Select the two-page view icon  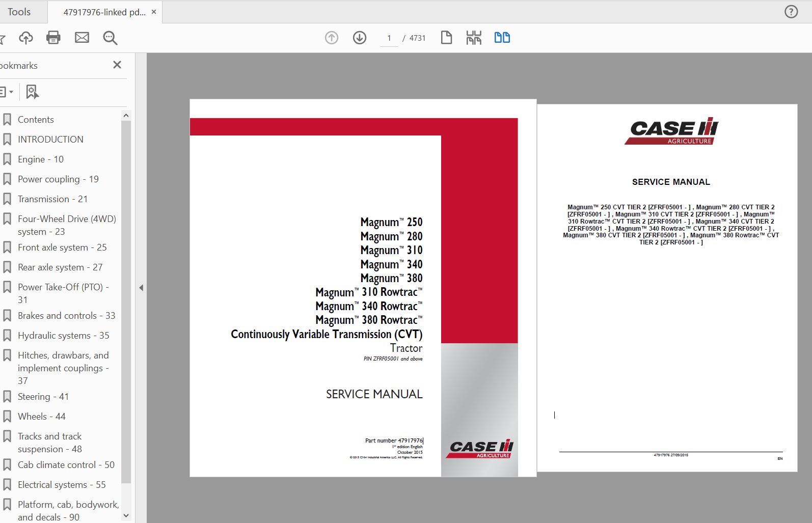click(x=502, y=38)
